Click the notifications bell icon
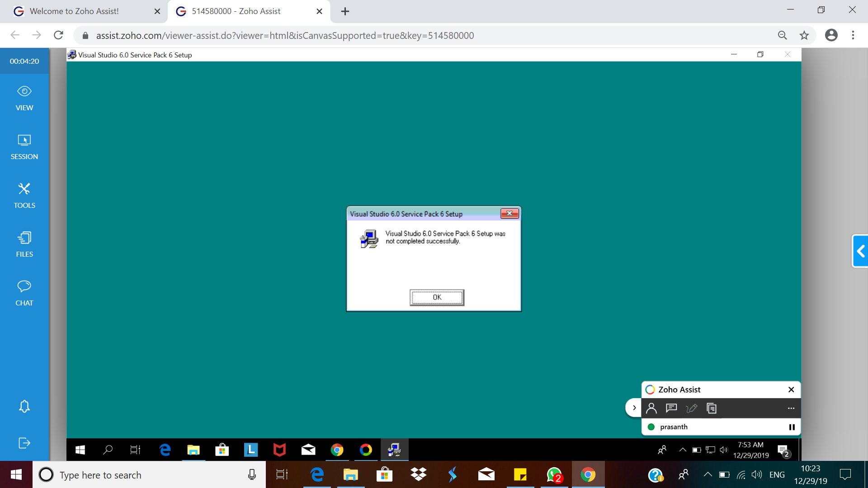This screenshot has width=868, height=488. point(24,406)
